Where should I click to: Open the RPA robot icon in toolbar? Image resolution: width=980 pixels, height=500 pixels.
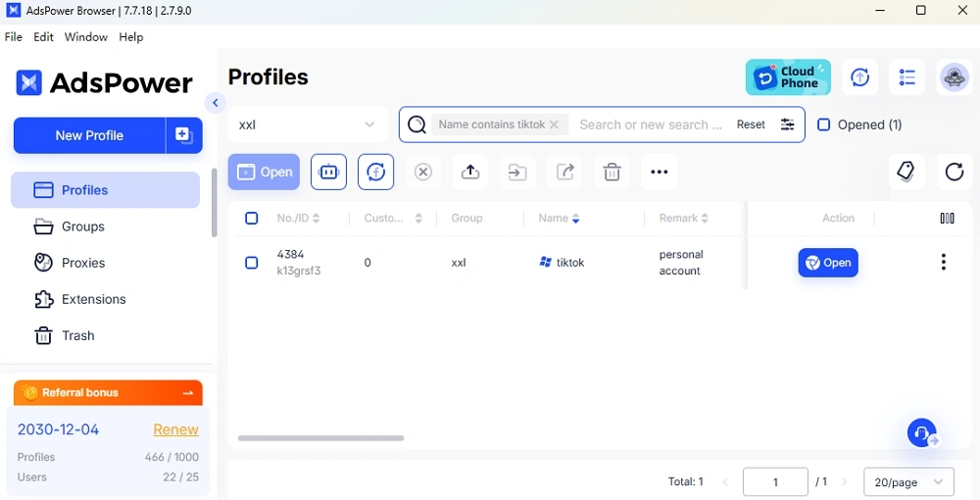pos(328,173)
